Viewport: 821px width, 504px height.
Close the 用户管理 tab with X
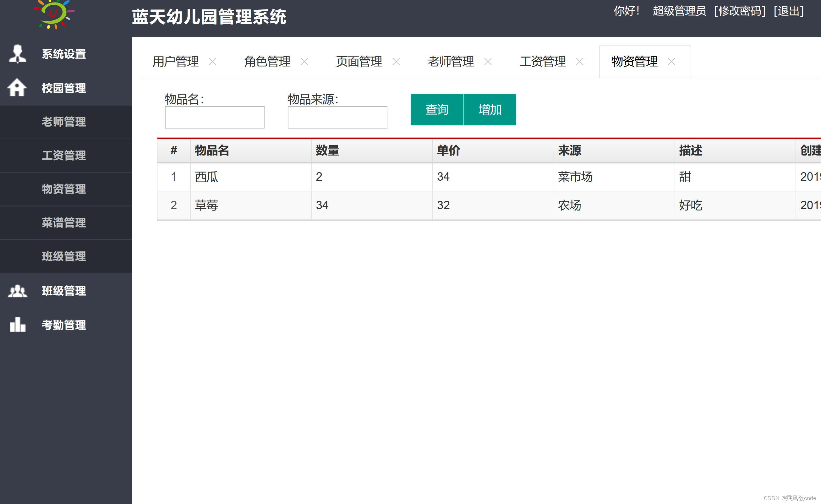click(x=212, y=62)
